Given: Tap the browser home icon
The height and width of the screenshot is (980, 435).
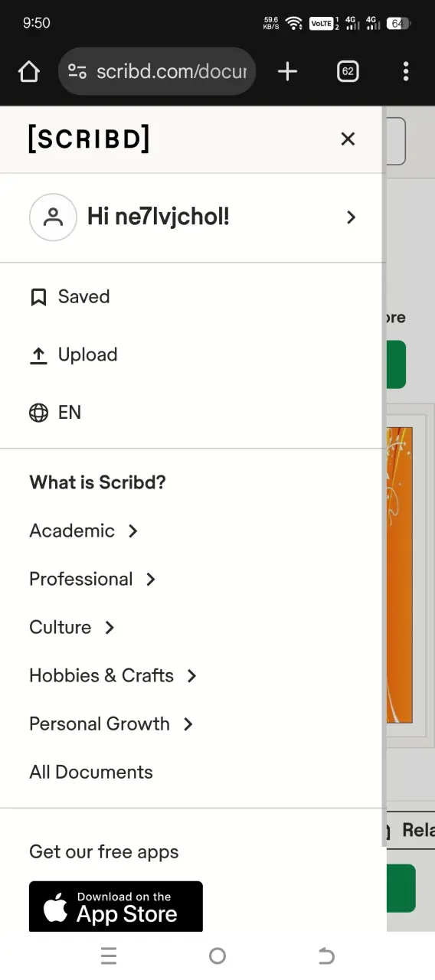Looking at the screenshot, I should (28, 72).
